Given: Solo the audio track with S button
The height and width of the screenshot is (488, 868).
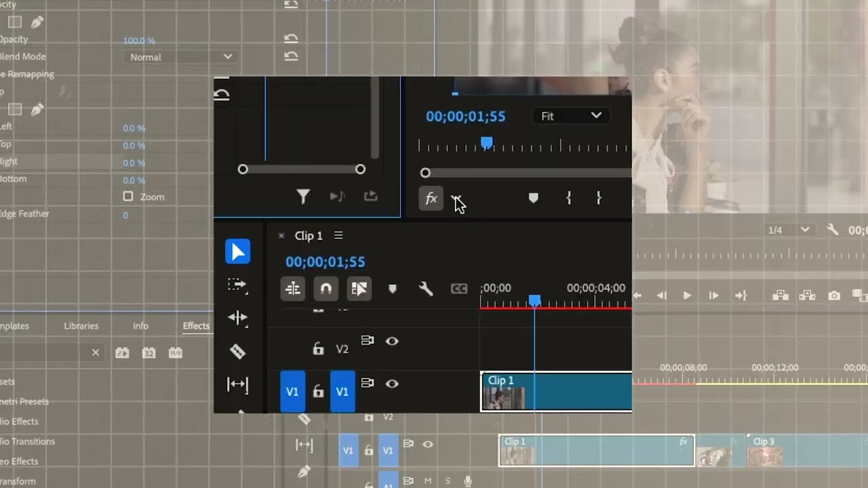Looking at the screenshot, I should pos(448,481).
